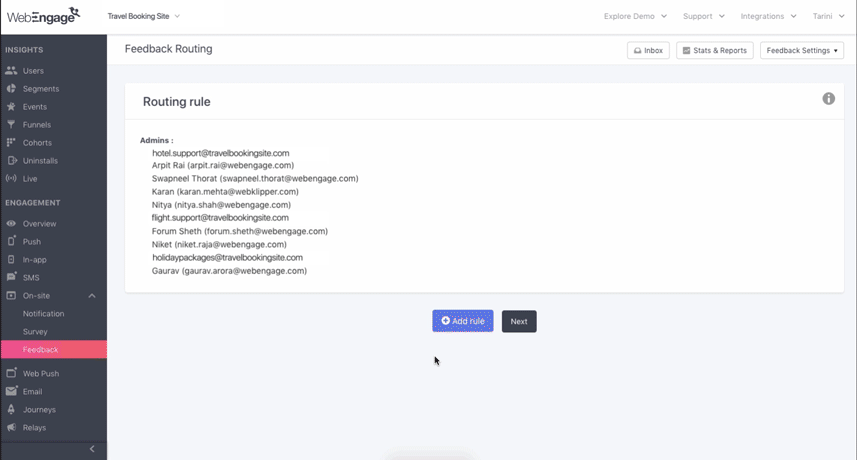Click the Add rule button
857x460 pixels.
[462, 321]
